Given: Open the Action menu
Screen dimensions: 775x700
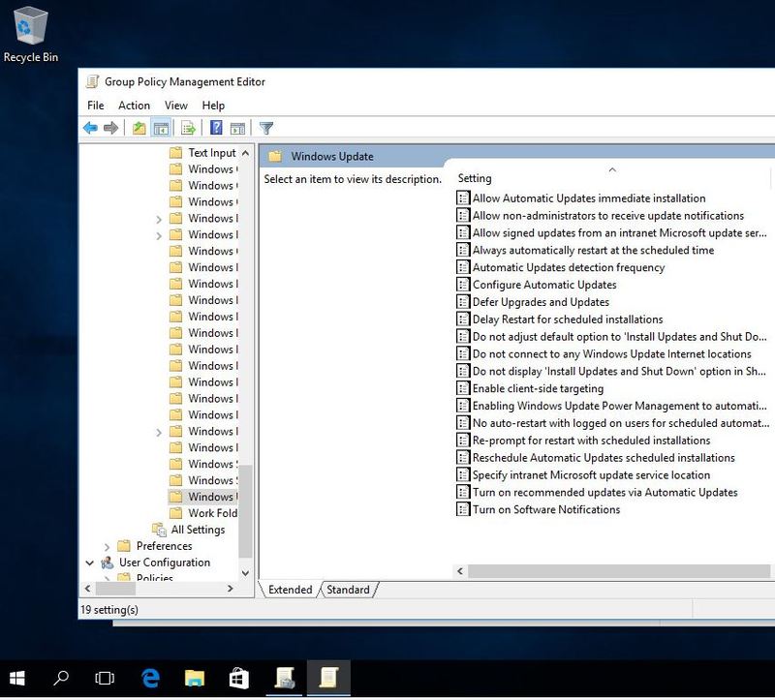Looking at the screenshot, I should coord(134,106).
